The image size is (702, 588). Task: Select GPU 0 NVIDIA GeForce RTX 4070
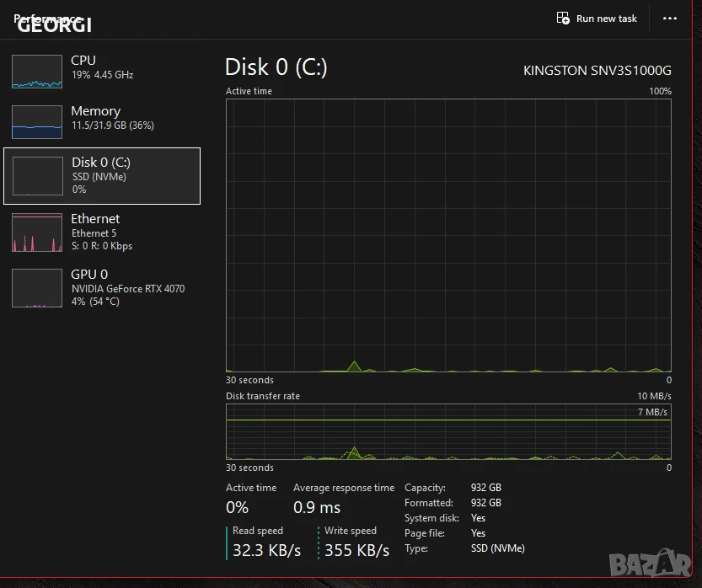[x=102, y=287]
